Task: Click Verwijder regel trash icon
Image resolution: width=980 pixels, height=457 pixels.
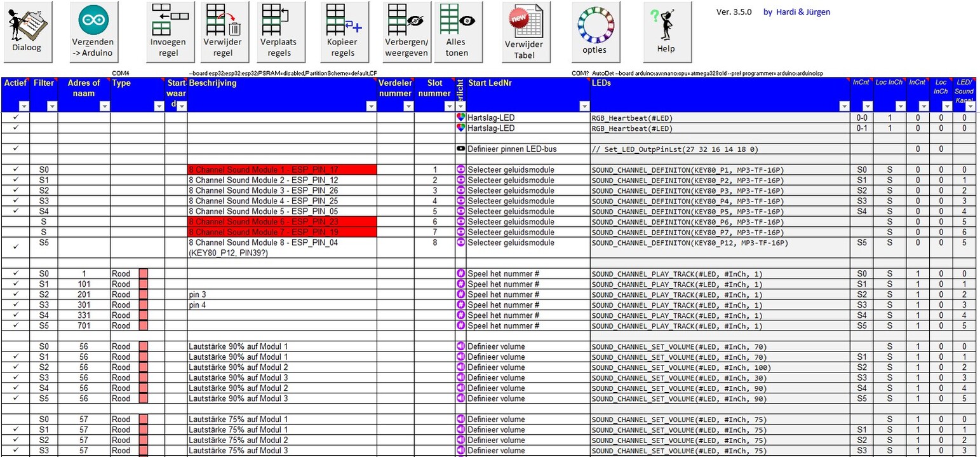Action: [x=227, y=32]
